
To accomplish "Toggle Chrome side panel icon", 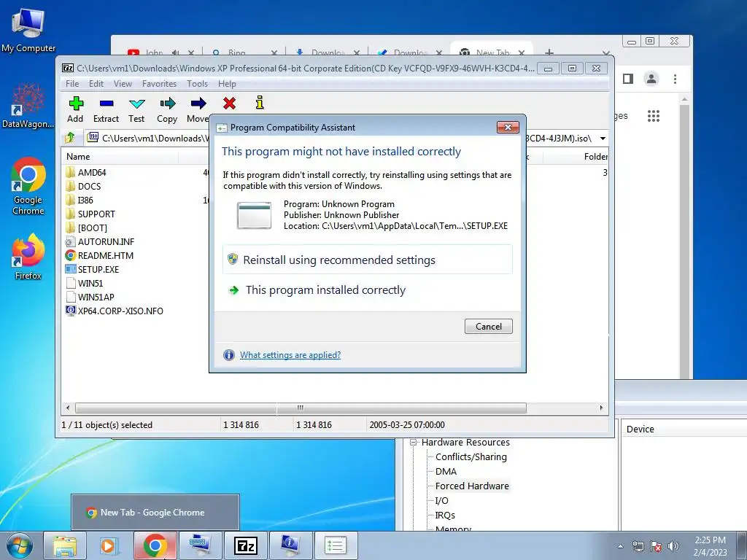I will click(x=628, y=79).
